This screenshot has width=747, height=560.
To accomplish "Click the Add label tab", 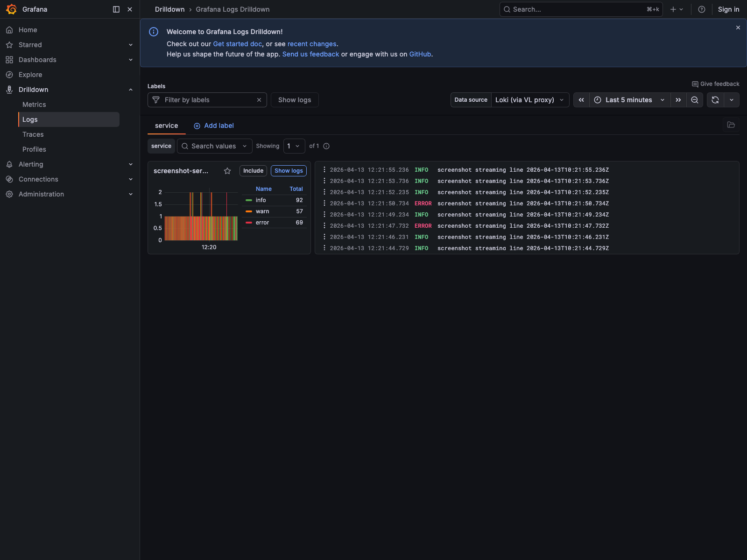I will 214,126.
